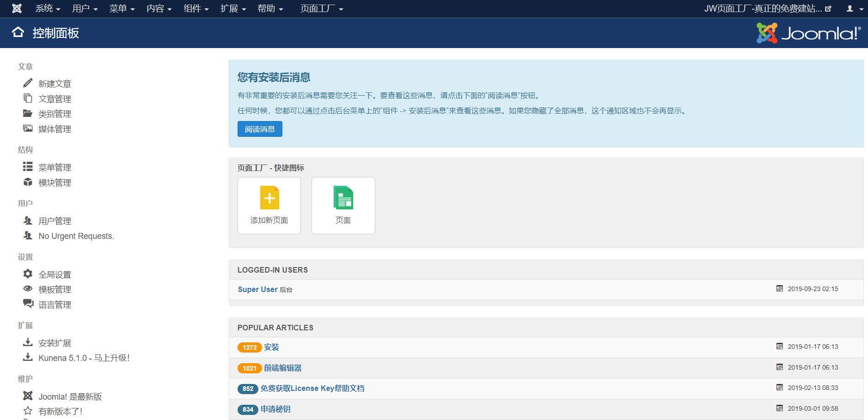This screenshot has width=868, height=420.
Task: Click 有新版本了! text link
Action: [x=61, y=411]
